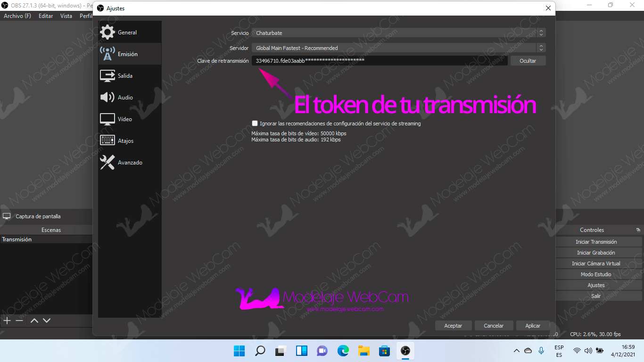Open the Archivo menu
The width and height of the screenshot is (644, 362).
click(x=17, y=16)
